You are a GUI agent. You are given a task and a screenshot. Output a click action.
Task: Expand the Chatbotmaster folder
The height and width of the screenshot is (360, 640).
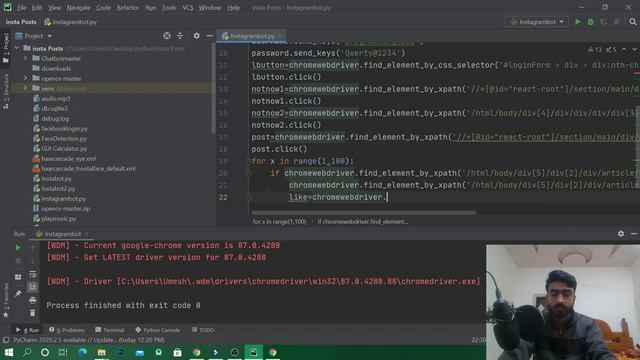[x=25, y=58]
